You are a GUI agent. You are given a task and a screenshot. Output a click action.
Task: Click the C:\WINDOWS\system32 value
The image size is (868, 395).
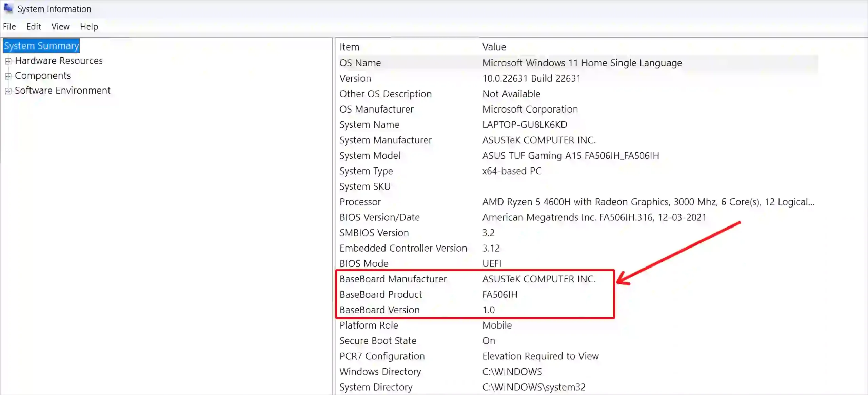(534, 387)
